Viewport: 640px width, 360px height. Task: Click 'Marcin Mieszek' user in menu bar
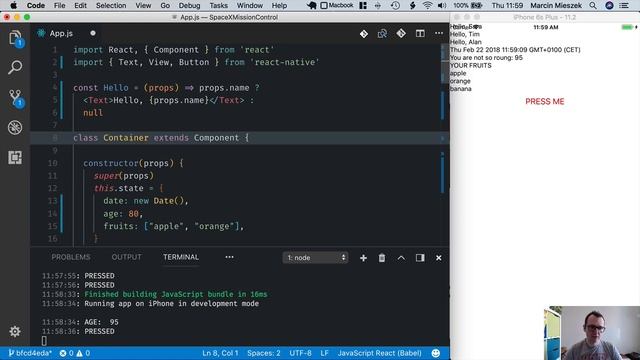pyautogui.click(x=556, y=5)
